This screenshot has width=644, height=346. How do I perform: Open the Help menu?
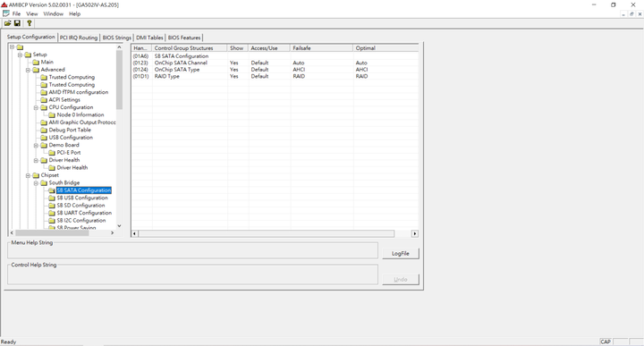tap(75, 14)
